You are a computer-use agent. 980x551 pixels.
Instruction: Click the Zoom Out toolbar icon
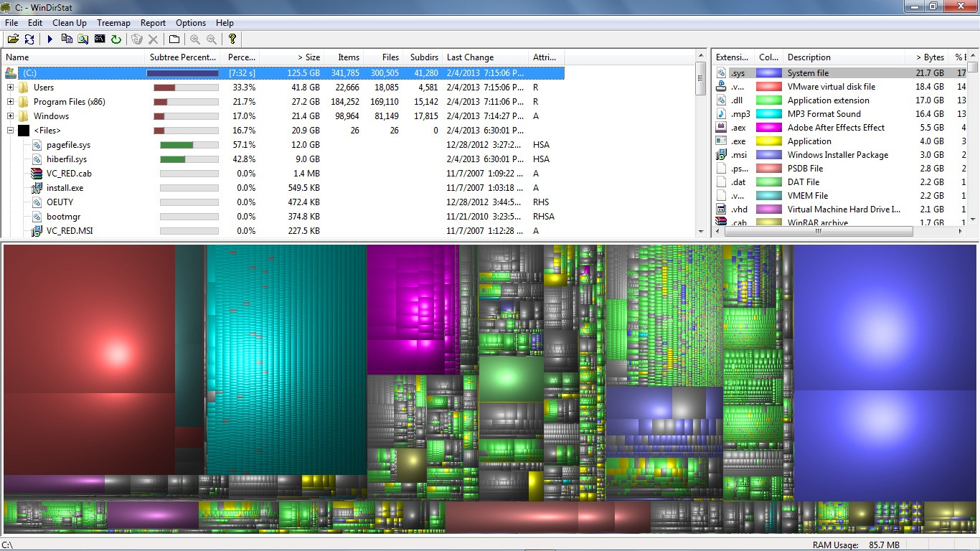[211, 39]
